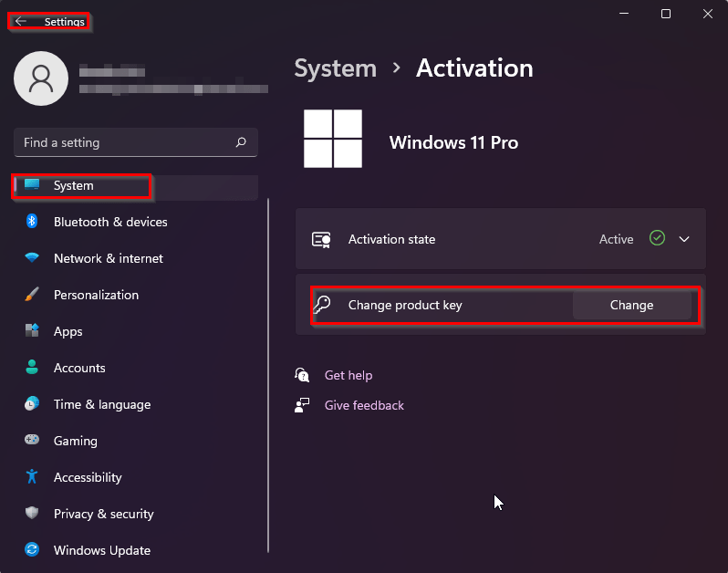
Task: Click System in the breadcrumb header
Action: coord(335,68)
